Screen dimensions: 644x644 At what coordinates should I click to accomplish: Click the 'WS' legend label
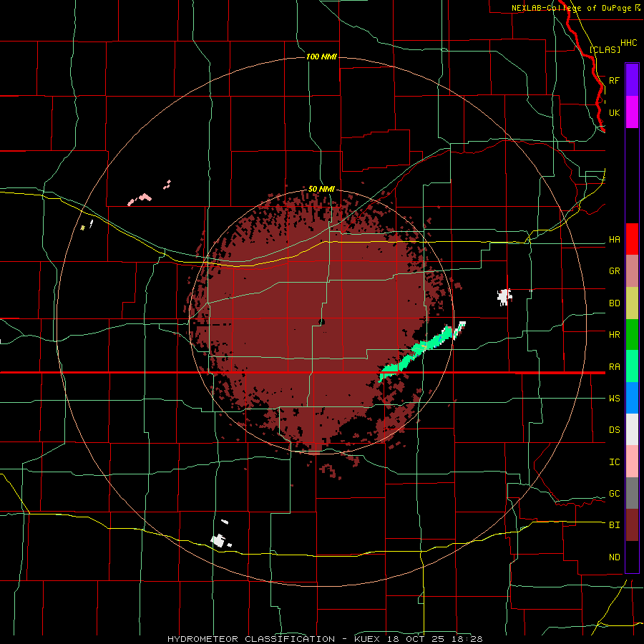tap(614, 399)
